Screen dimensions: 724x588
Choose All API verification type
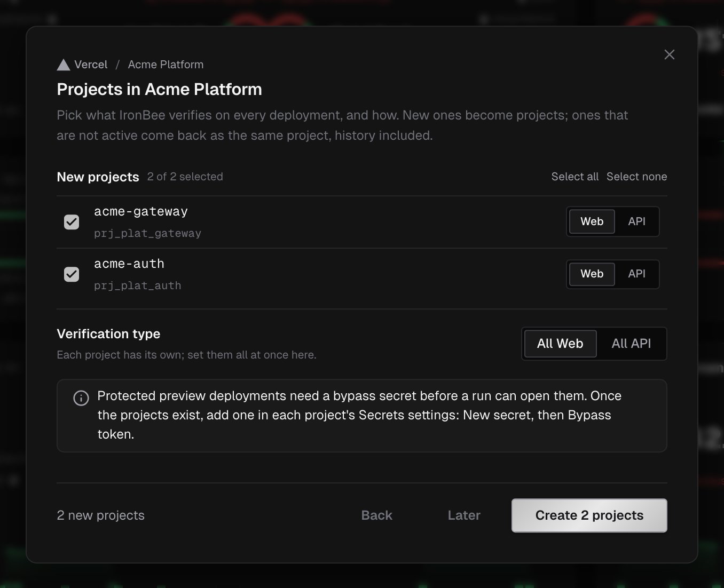click(631, 344)
